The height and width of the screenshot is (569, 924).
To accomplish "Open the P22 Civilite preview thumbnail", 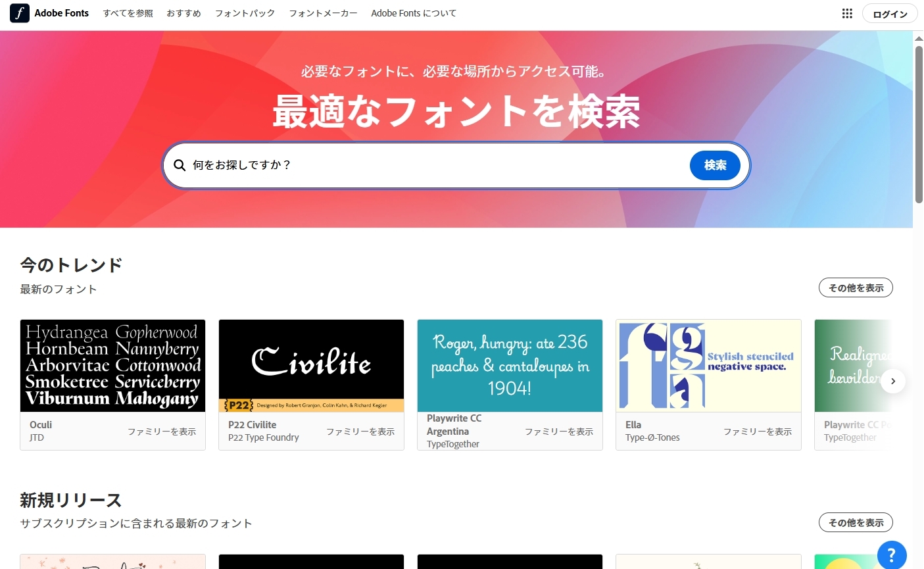I will click(311, 366).
